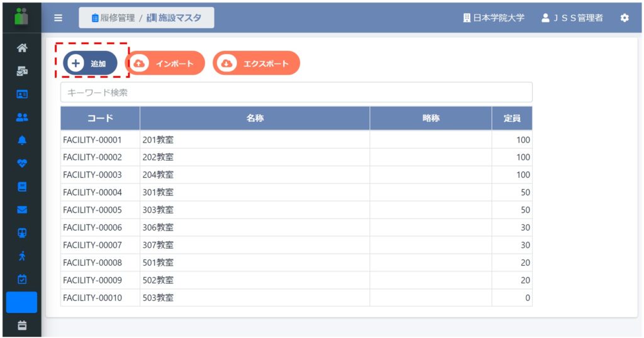Viewport: 644px width, 338px height.
Task: Select the envelope mail sidebar icon
Action: [x=22, y=210]
